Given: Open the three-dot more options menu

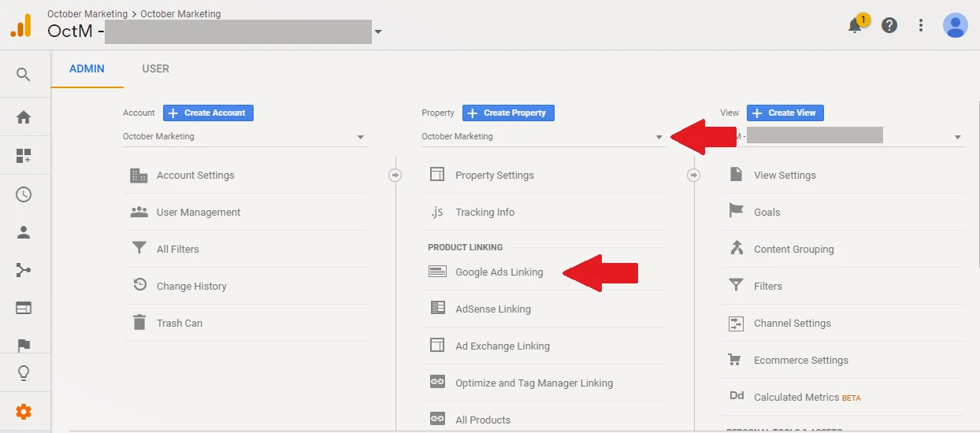Looking at the screenshot, I should tap(921, 25).
